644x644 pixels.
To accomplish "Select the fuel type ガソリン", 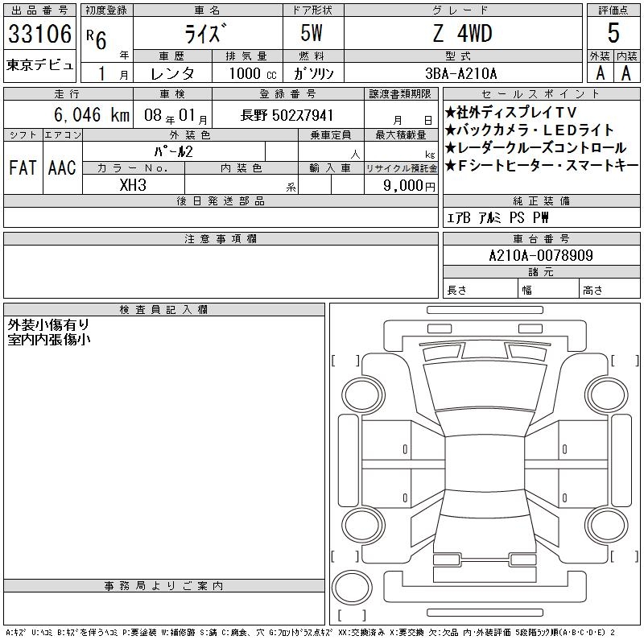I will (313, 73).
